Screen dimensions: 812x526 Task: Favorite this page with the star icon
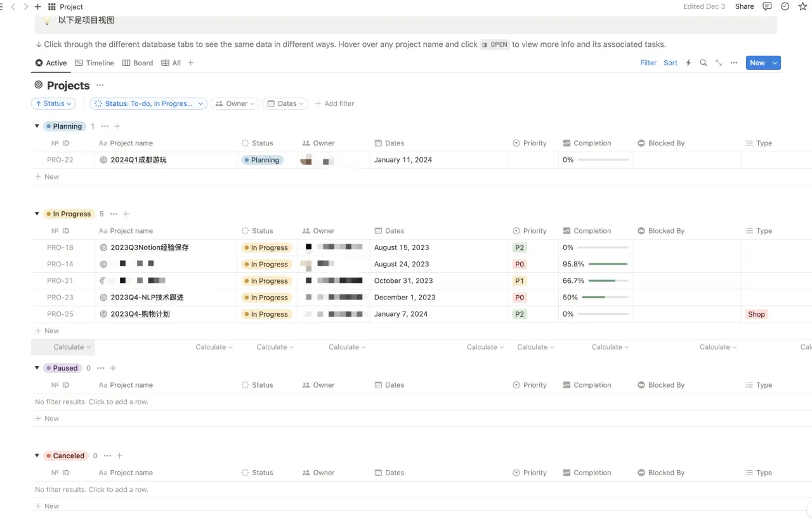802,6
